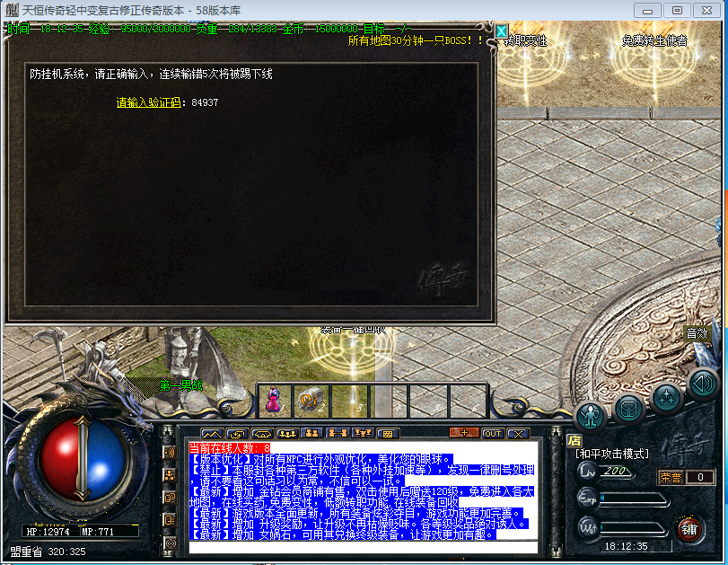Click the verification code 84937
The height and width of the screenshot is (565, 728).
(x=205, y=102)
